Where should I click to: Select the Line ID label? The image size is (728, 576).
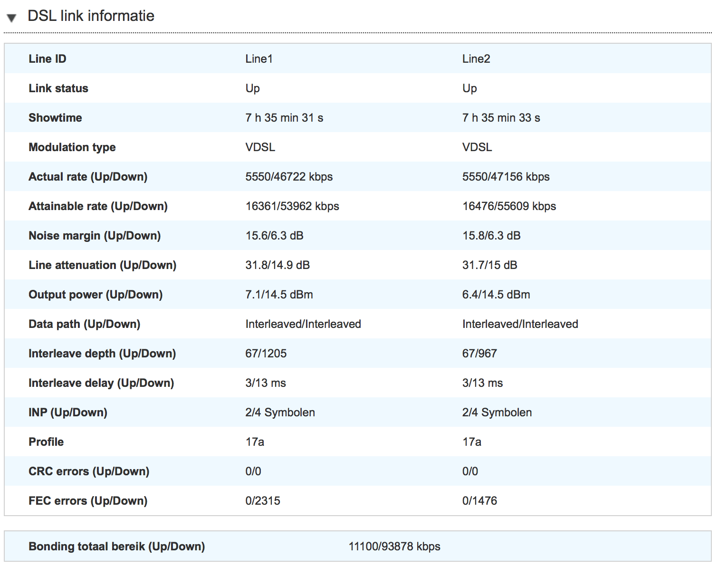(48, 59)
